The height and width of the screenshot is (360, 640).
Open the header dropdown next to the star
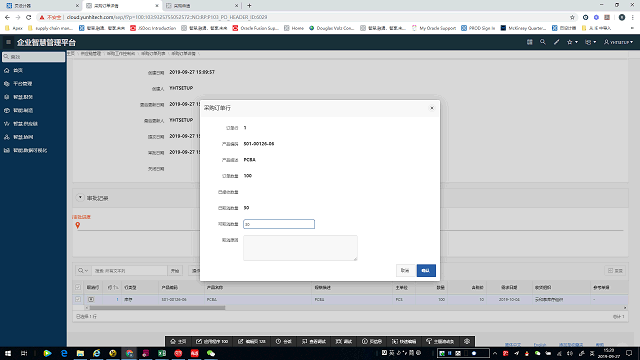pos(591,42)
